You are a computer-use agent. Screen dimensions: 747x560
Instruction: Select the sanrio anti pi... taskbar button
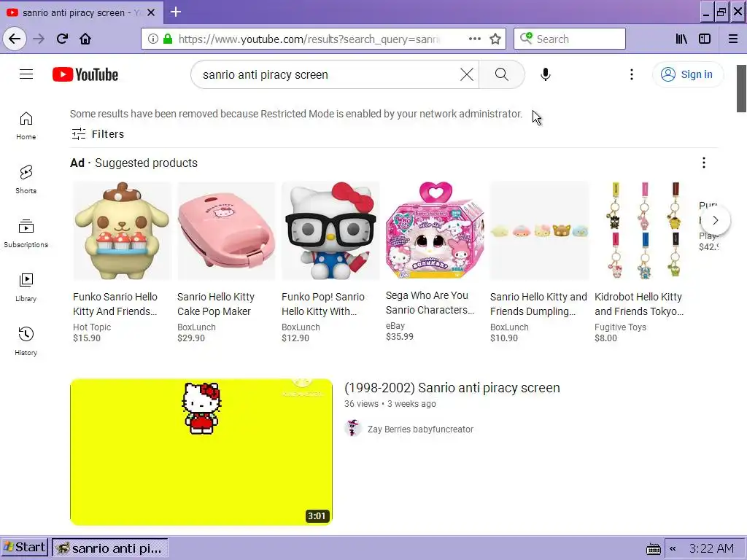[110, 548]
